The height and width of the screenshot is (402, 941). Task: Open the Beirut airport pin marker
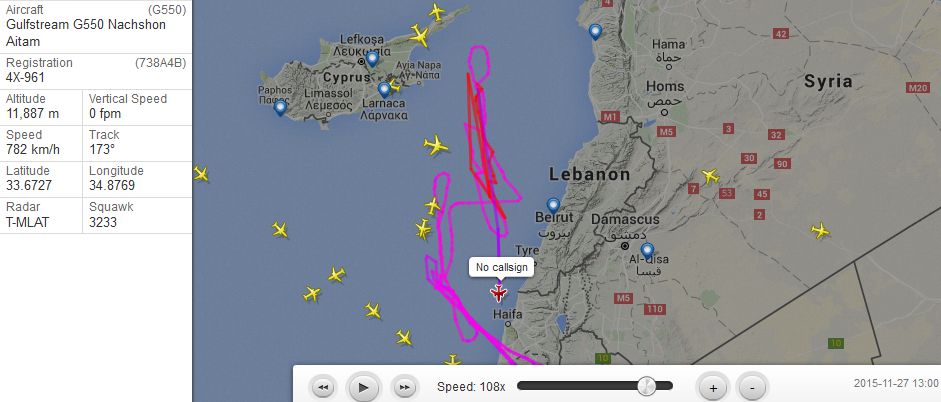(x=553, y=206)
